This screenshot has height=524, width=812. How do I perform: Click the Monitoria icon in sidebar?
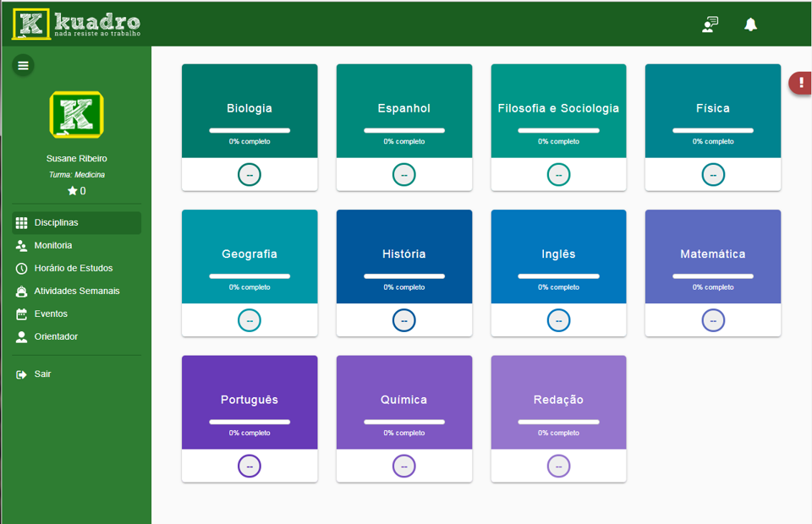22,246
